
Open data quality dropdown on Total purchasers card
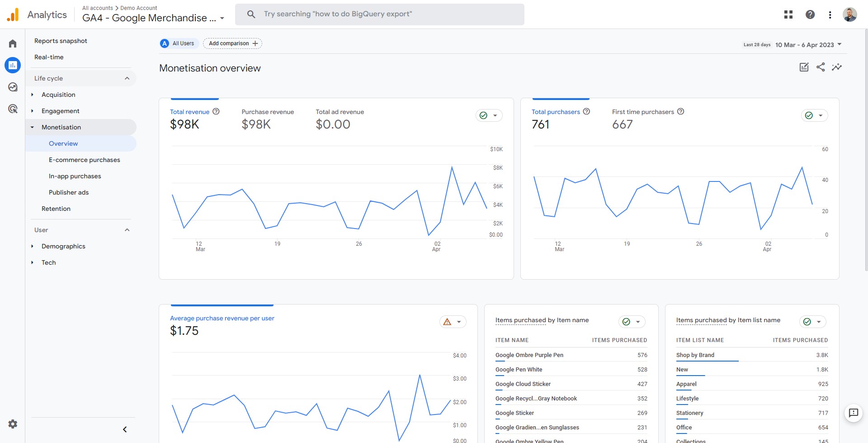pyautogui.click(x=815, y=115)
